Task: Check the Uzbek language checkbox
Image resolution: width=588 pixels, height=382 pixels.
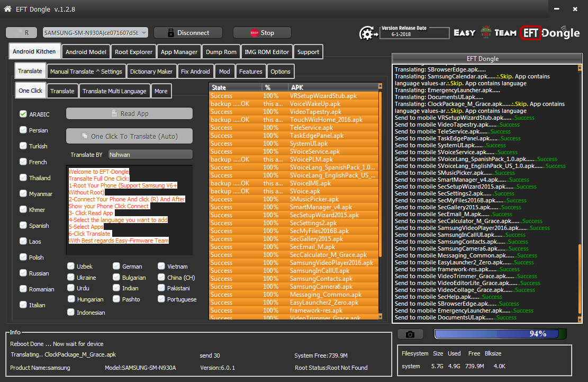Action: [x=71, y=266]
